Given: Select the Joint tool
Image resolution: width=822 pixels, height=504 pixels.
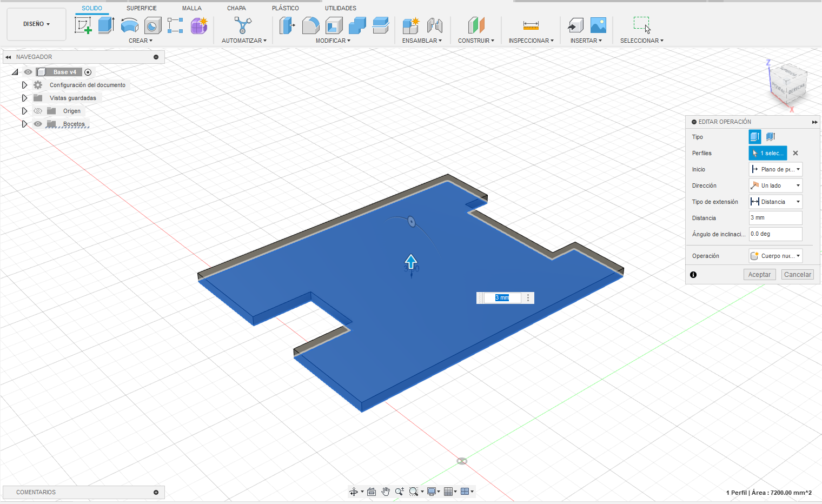Looking at the screenshot, I should click(x=434, y=25).
